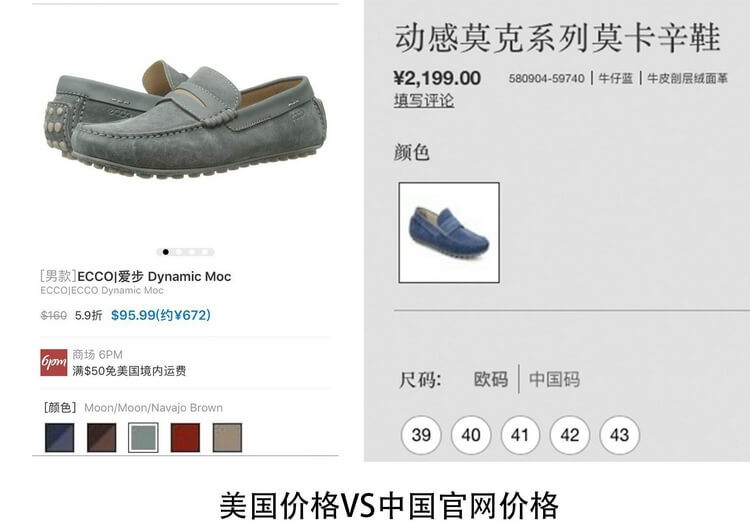Click the 满$50免美国境内运费 shipping info
The width and height of the screenshot is (750, 525).
[x=129, y=371]
